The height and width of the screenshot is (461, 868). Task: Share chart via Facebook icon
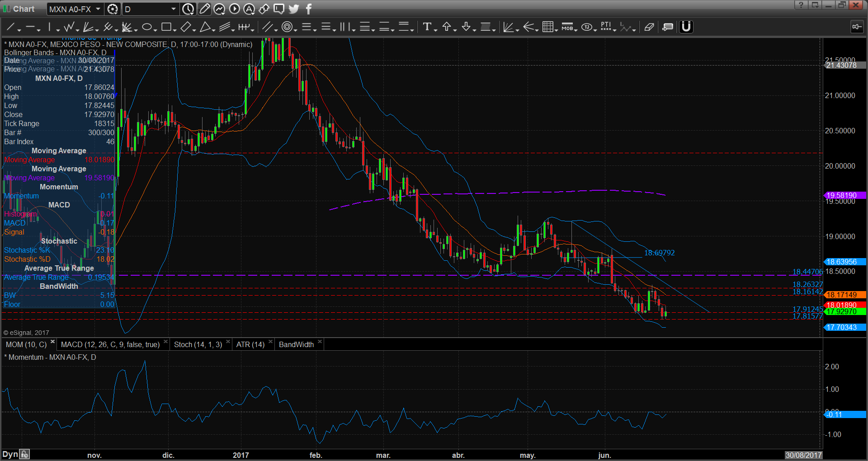[x=309, y=9]
